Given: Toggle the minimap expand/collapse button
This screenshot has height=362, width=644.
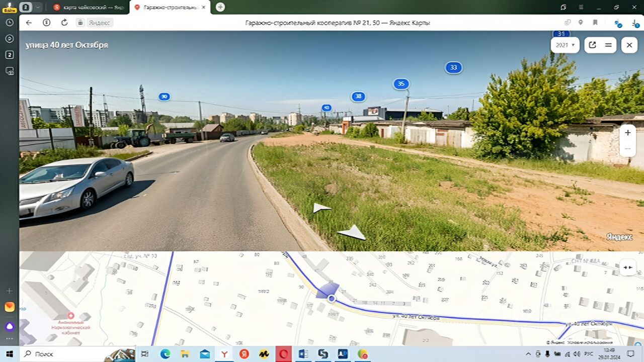Looking at the screenshot, I should [627, 267].
